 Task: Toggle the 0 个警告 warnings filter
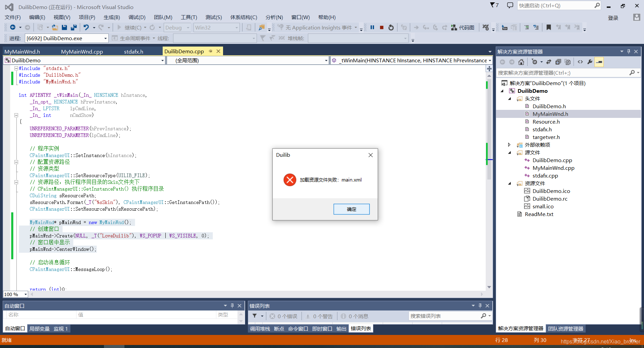[319, 316]
